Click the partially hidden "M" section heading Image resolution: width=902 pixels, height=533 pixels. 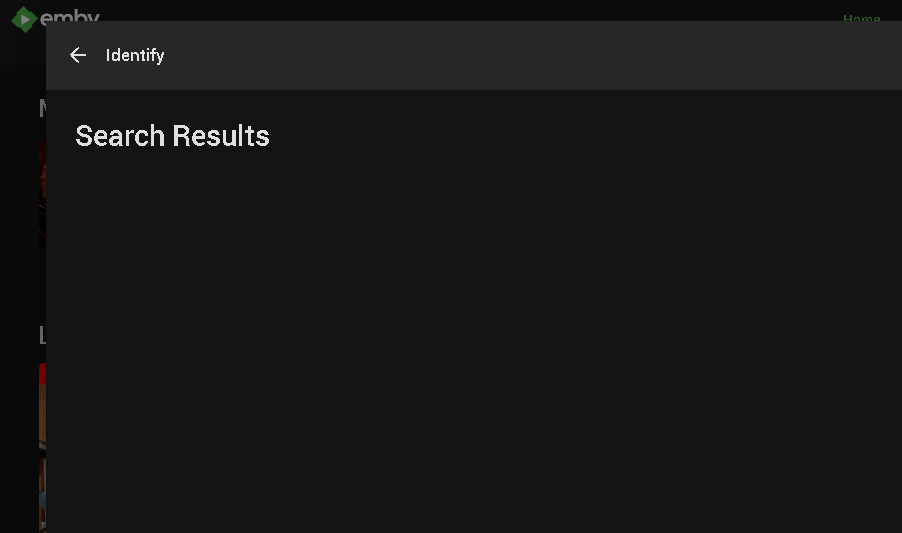42,107
